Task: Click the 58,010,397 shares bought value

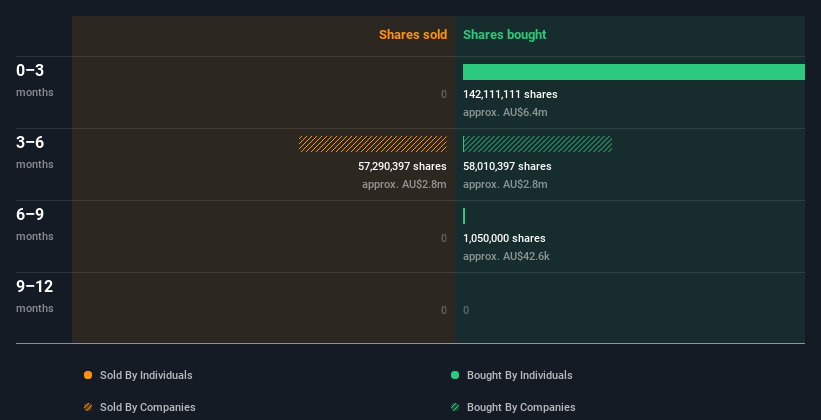Action: coord(507,166)
